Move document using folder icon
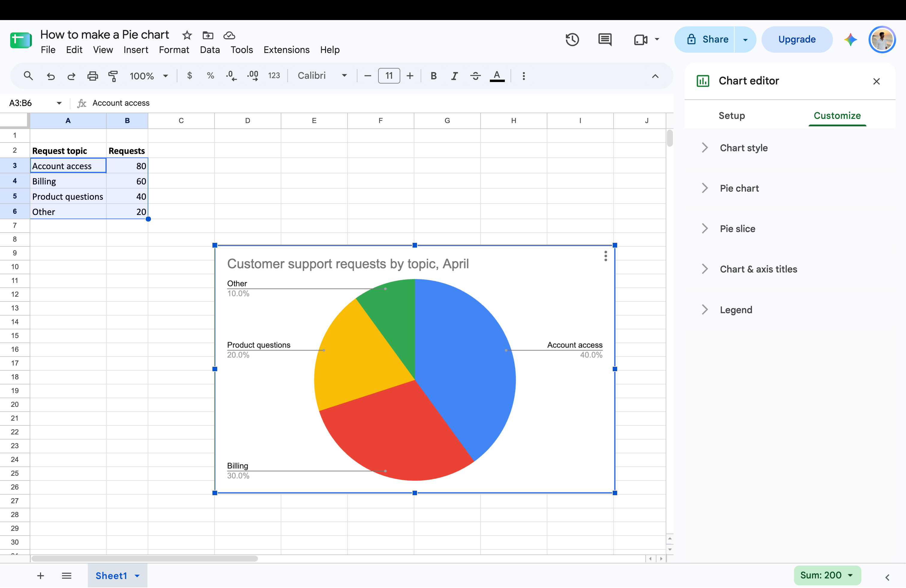Image resolution: width=906 pixels, height=588 pixels. pyautogui.click(x=208, y=35)
